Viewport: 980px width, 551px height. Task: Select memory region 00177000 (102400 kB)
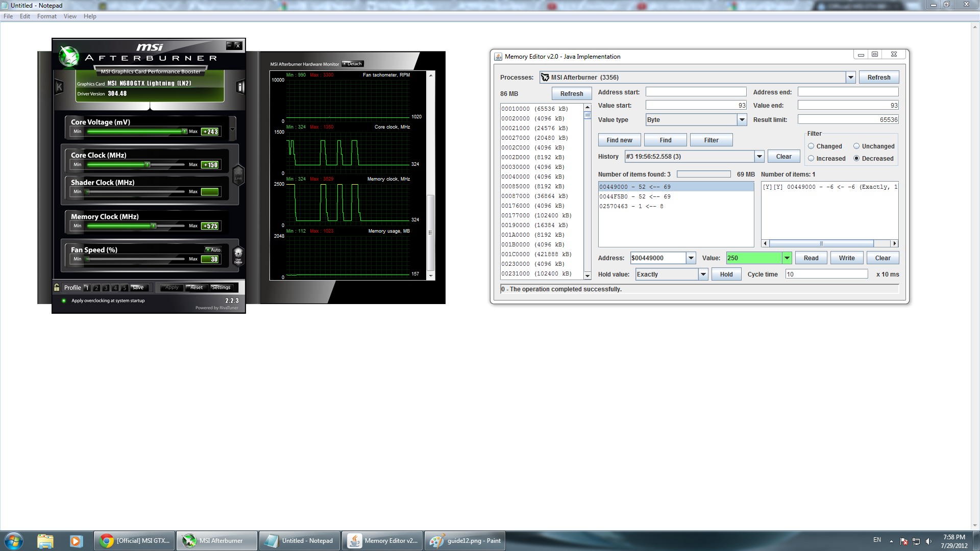(x=542, y=216)
